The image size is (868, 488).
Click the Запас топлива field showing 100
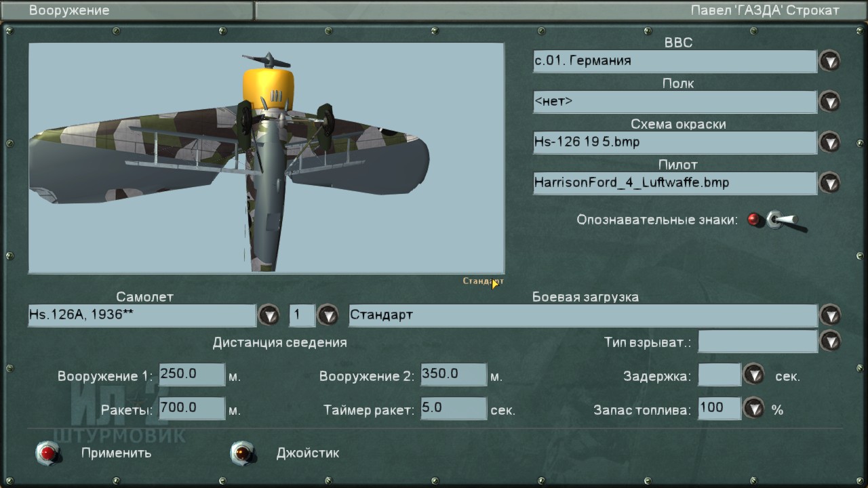[x=719, y=408]
